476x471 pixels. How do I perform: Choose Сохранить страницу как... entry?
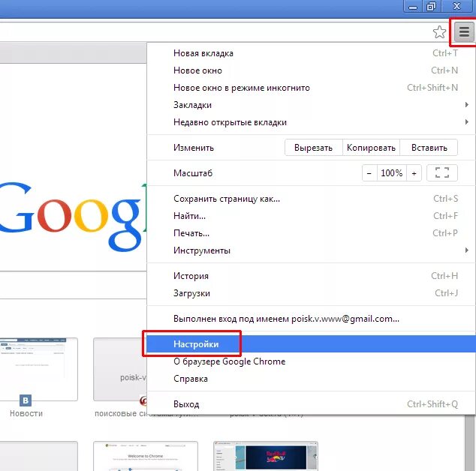point(311,199)
